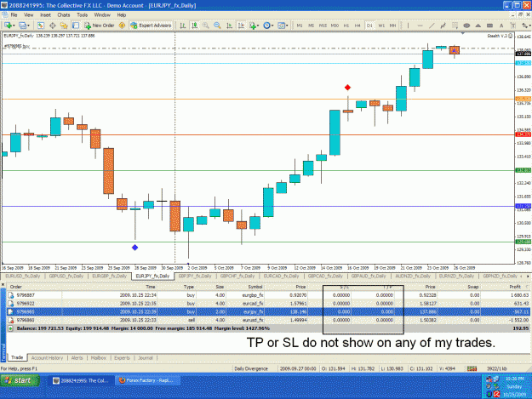
Task: Open the Data Window crosshair icon
Action: pos(52,26)
